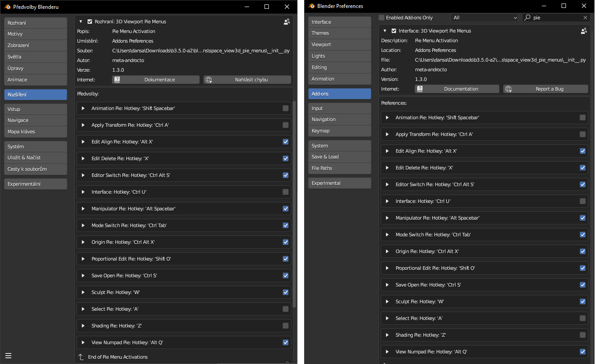Collapse 'Interface: 3D Viewport Pie Menus' add-on triangle
Image resolution: width=595 pixels, height=364 pixels.
pos(385,31)
